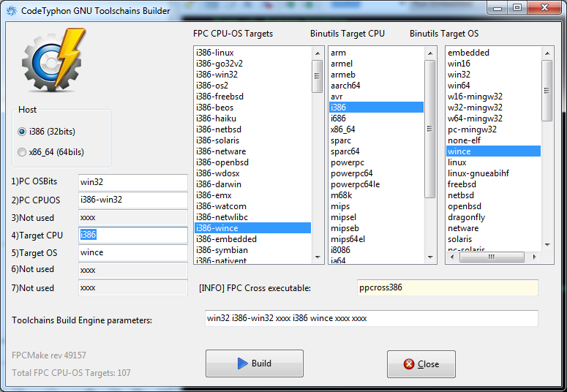Select wince in Binutils Target OS list
Viewport: 567px width, 392px height.
tap(494, 151)
